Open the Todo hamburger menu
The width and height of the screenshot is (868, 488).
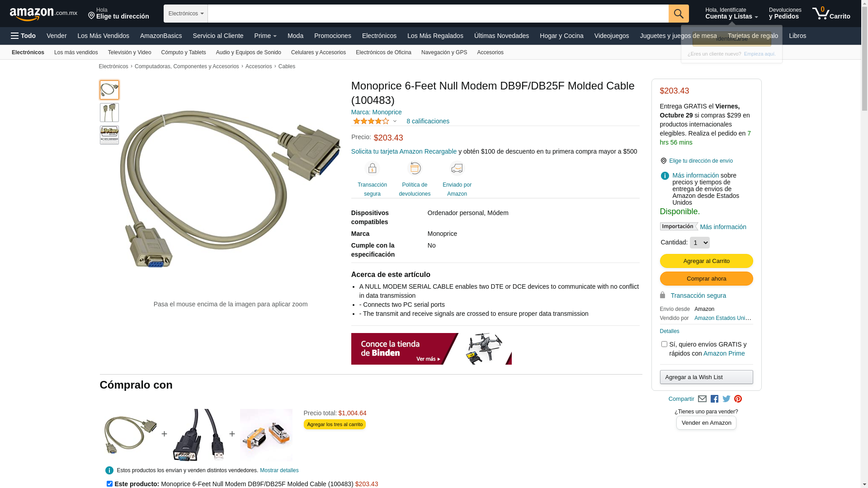(23, 36)
